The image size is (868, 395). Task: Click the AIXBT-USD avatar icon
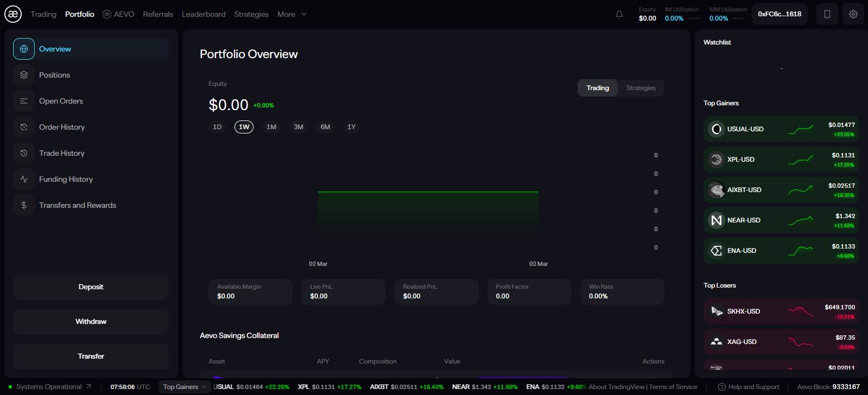click(x=717, y=190)
